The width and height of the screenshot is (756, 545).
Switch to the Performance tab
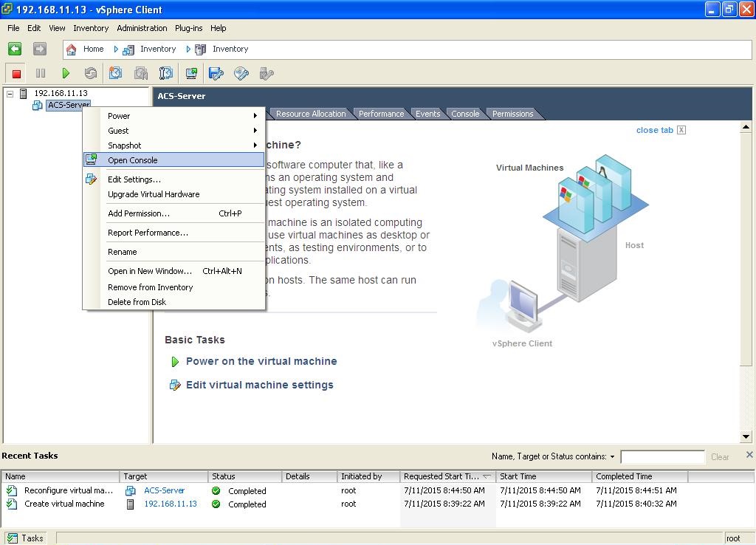(x=381, y=114)
